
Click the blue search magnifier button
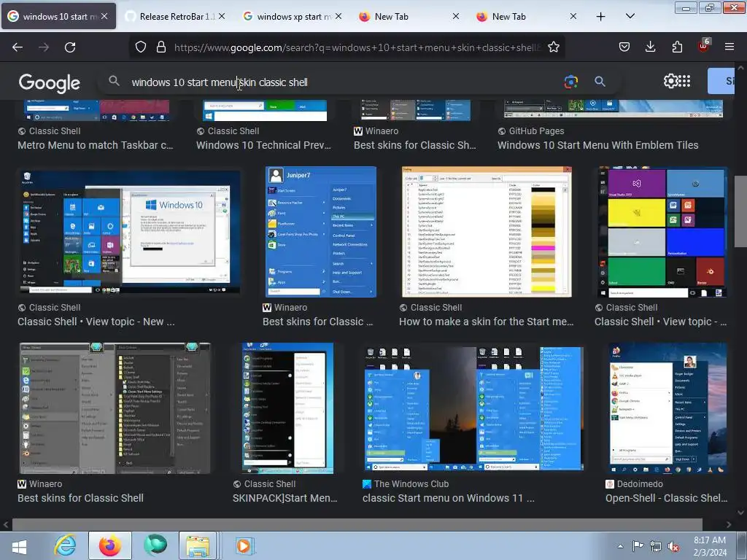click(x=600, y=82)
